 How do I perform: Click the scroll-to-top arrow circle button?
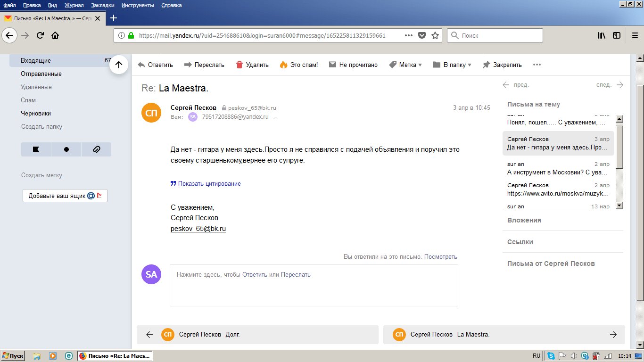pyautogui.click(x=119, y=65)
